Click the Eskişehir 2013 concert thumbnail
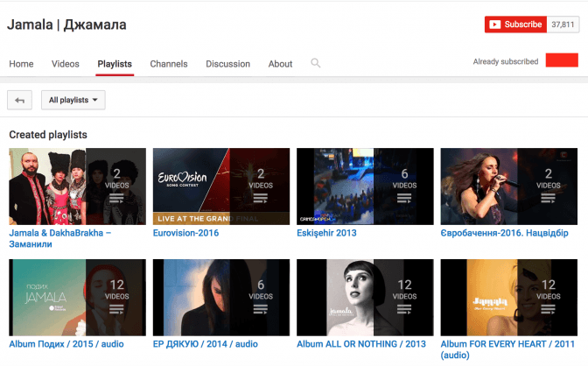The width and height of the screenshot is (588, 366). pos(365,187)
